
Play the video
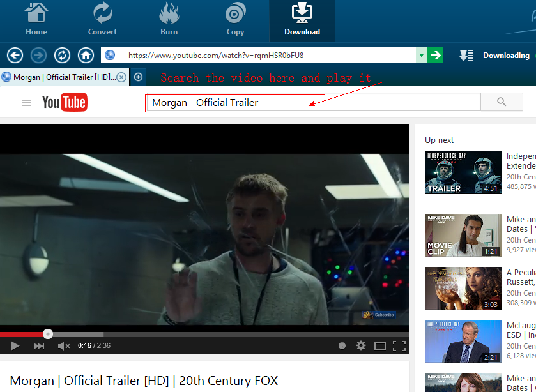tap(15, 346)
